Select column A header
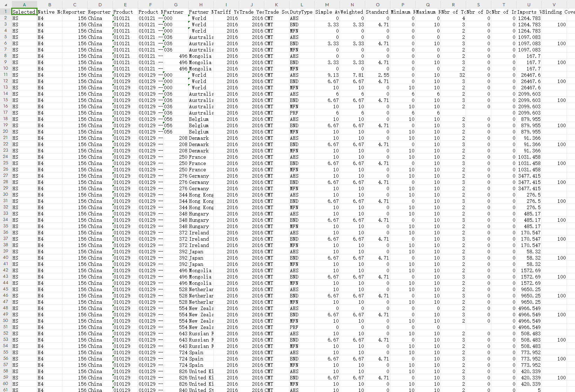 [24, 5]
